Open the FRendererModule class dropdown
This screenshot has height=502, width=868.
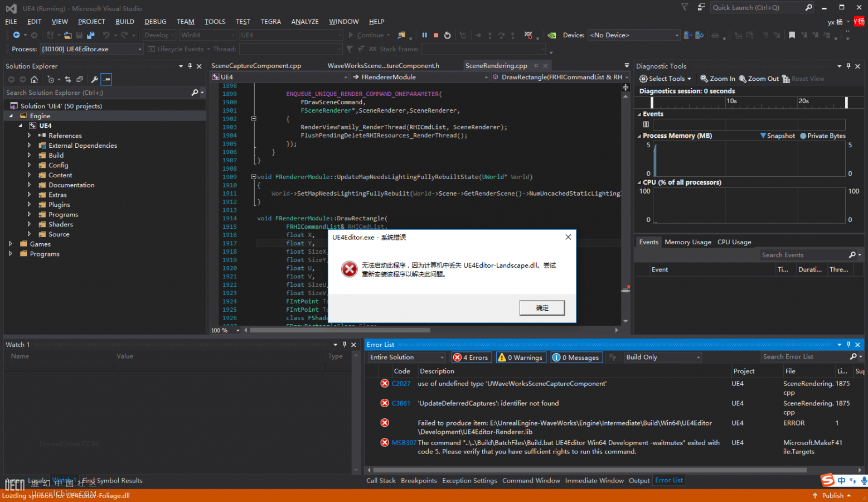[421, 77]
